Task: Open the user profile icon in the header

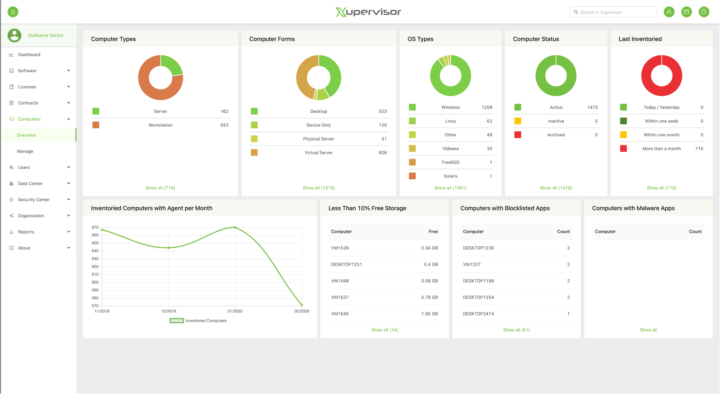Action: [669, 12]
